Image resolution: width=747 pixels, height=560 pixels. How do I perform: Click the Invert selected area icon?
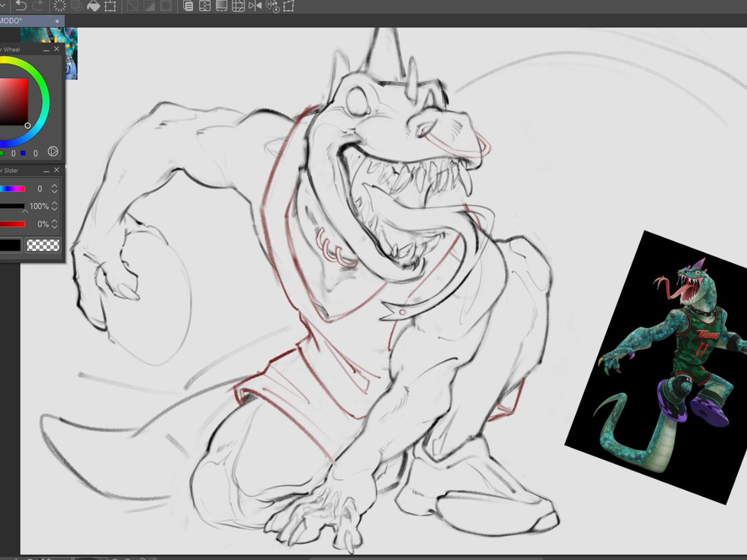coord(149,6)
